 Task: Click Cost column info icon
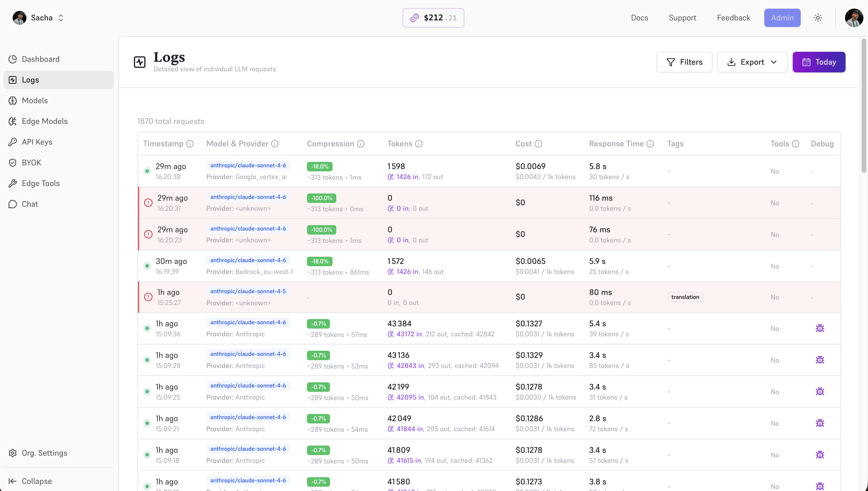point(538,144)
